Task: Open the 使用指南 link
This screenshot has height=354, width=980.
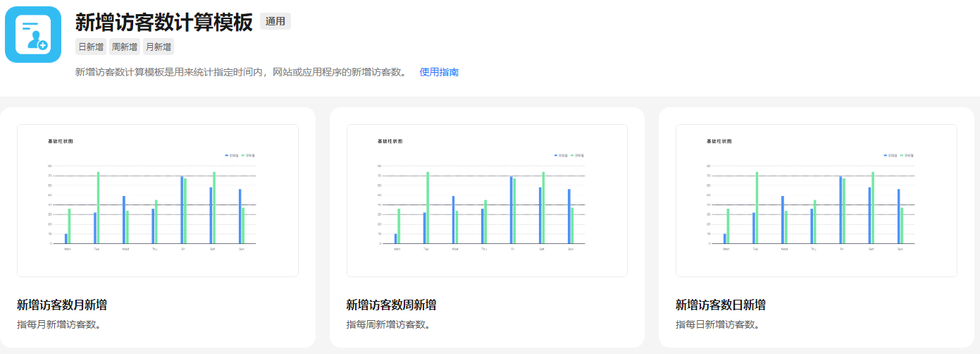Action: coord(439,72)
